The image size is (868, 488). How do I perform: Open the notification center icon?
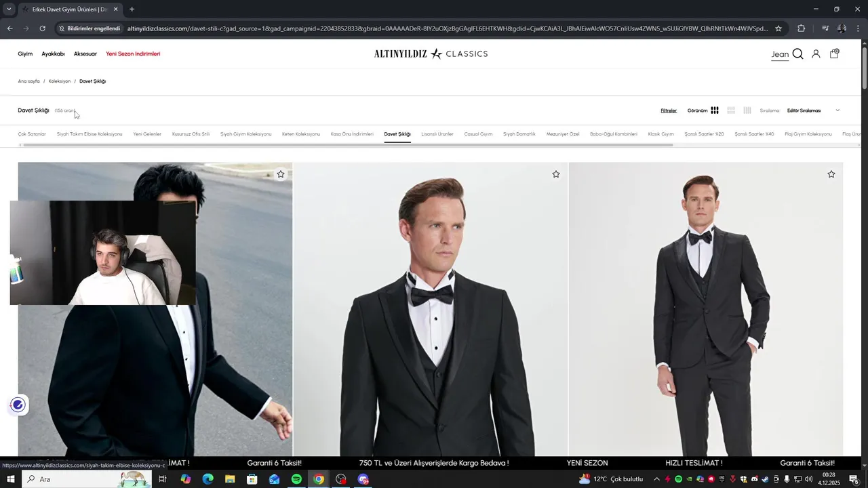(x=854, y=479)
